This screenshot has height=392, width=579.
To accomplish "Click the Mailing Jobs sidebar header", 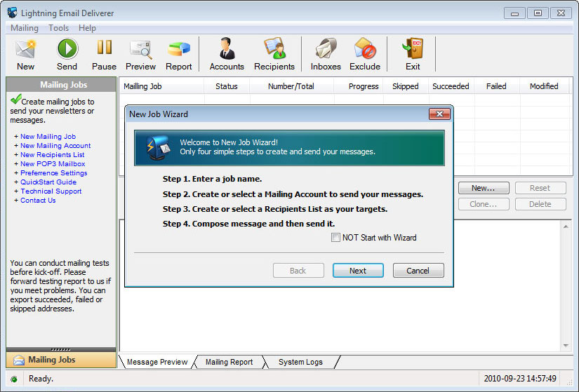I will pyautogui.click(x=61, y=85).
